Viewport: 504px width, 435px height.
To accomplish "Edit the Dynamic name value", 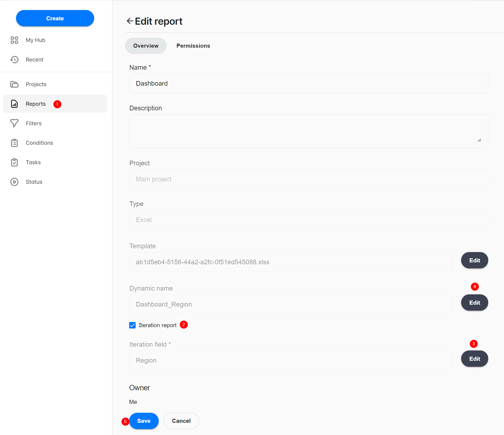I will [474, 302].
